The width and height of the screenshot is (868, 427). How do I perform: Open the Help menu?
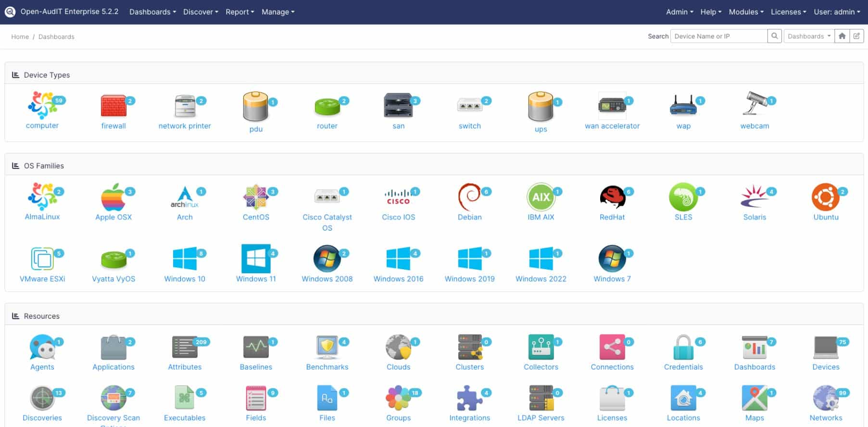coord(711,12)
